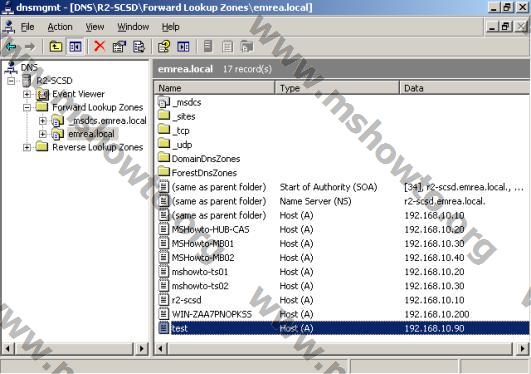The height and width of the screenshot is (374, 531).
Task: Collapse the R2-SCSD server node
Action: [11, 81]
